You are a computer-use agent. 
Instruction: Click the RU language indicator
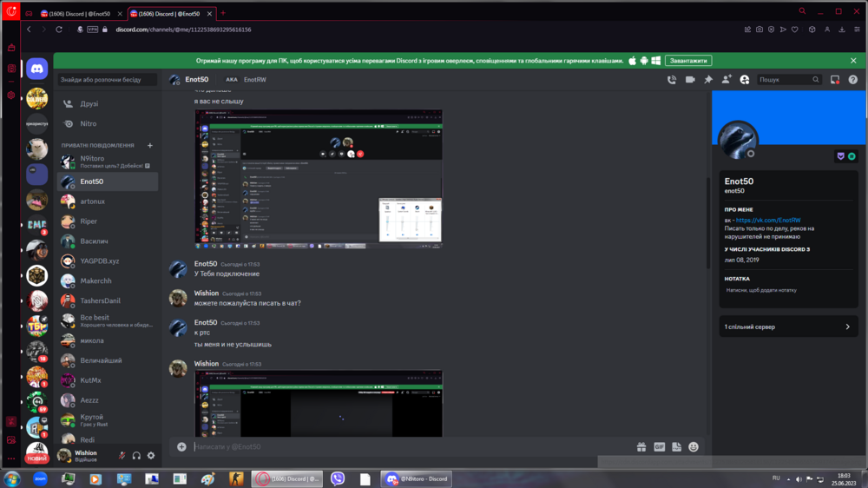[x=776, y=478]
